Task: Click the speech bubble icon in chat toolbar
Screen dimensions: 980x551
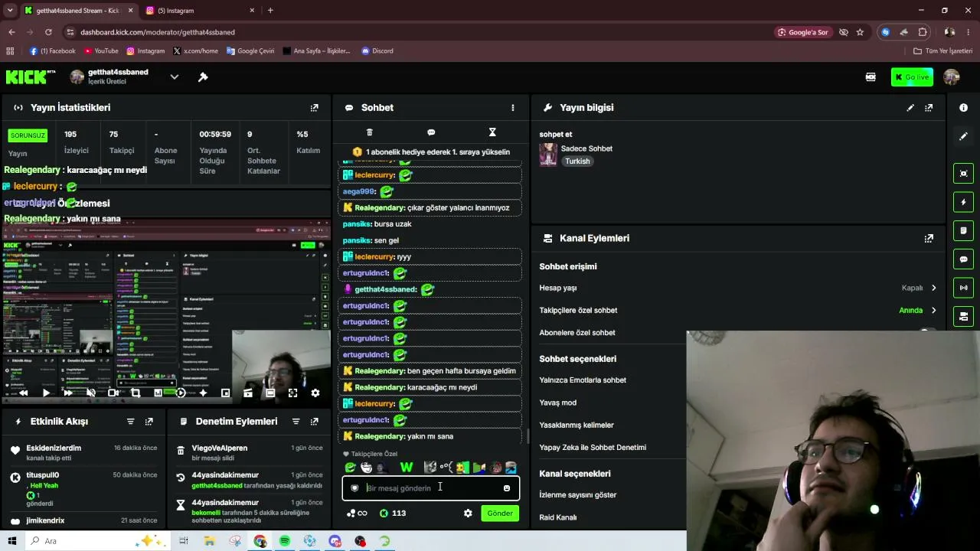Action: (431, 132)
